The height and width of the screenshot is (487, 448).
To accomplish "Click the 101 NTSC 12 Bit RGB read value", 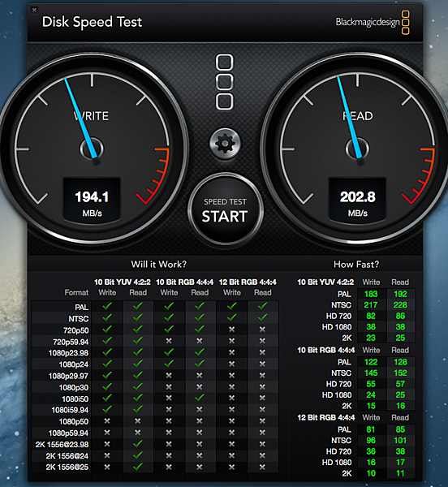I will click(400, 441).
